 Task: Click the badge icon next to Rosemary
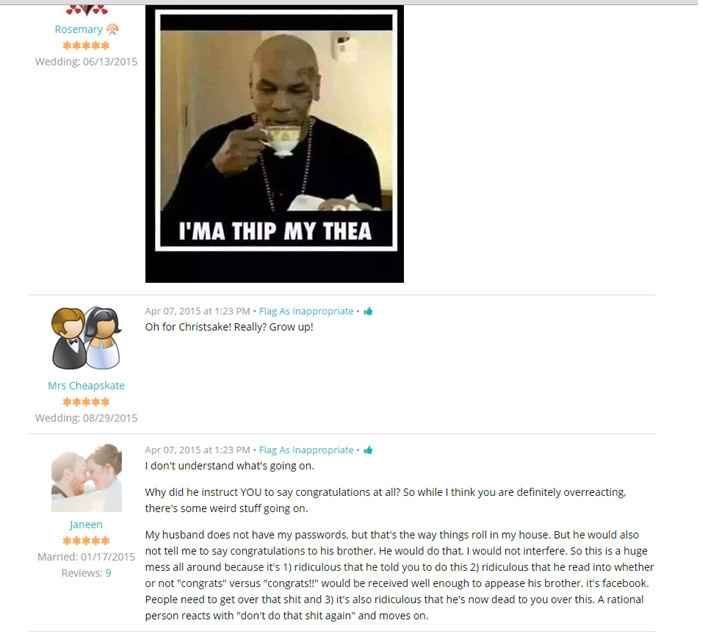click(112, 29)
